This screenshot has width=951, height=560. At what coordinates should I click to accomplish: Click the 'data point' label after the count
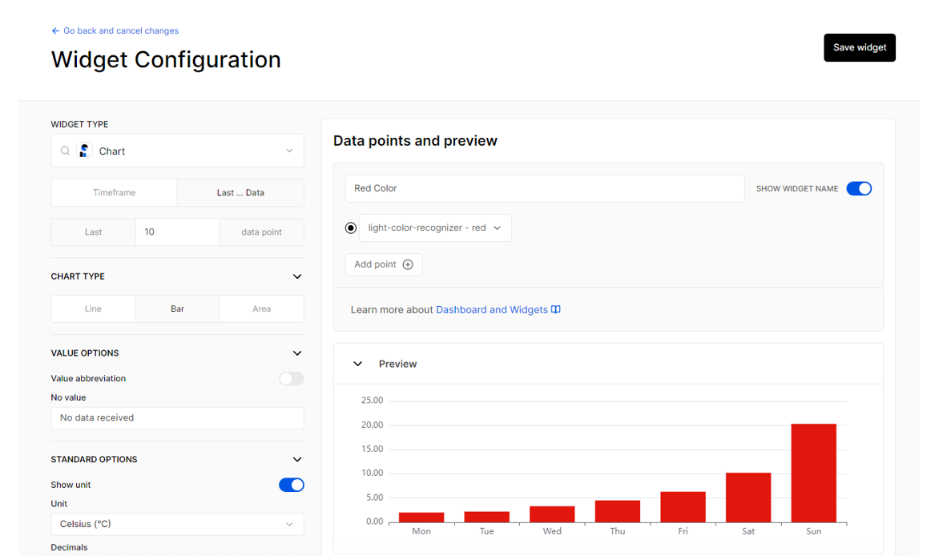(x=261, y=232)
